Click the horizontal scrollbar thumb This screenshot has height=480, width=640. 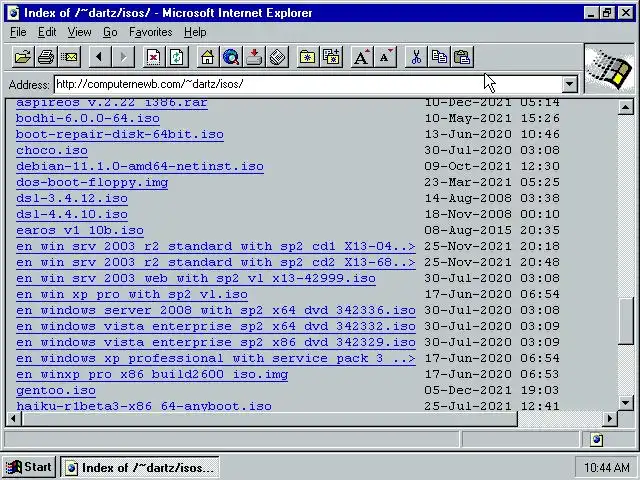(x=269, y=419)
